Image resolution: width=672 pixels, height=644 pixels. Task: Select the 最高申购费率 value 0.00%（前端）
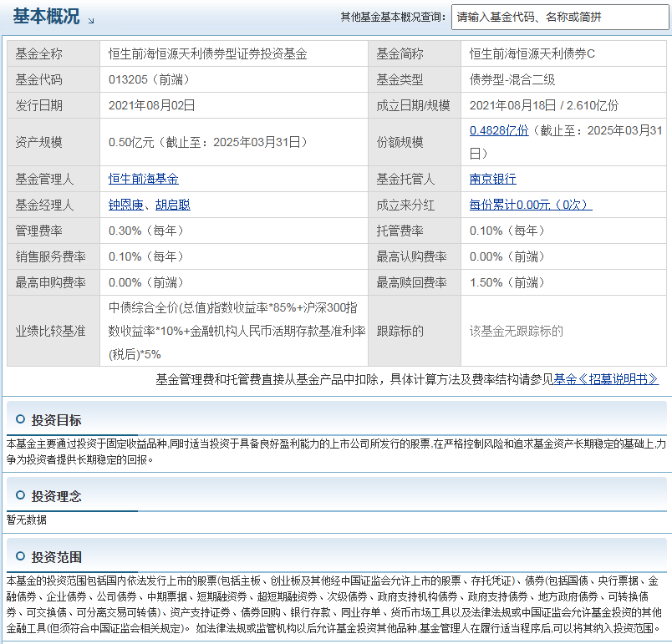(x=146, y=282)
